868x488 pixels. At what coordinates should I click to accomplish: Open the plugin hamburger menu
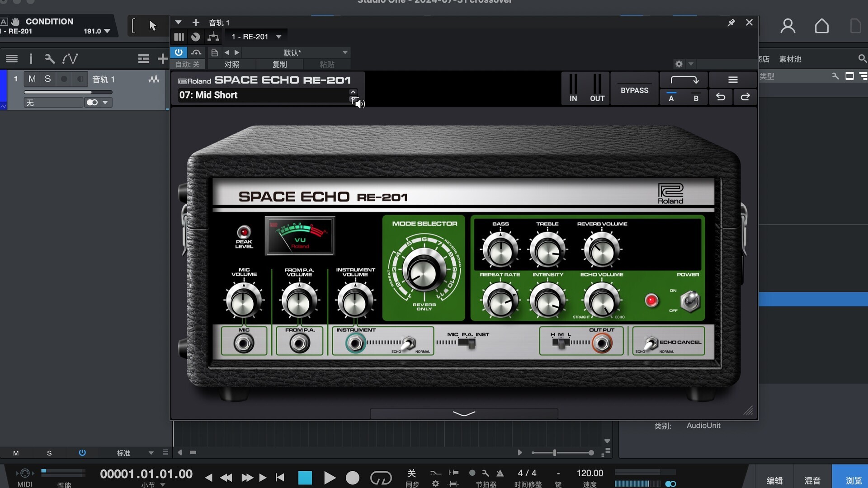tap(733, 80)
